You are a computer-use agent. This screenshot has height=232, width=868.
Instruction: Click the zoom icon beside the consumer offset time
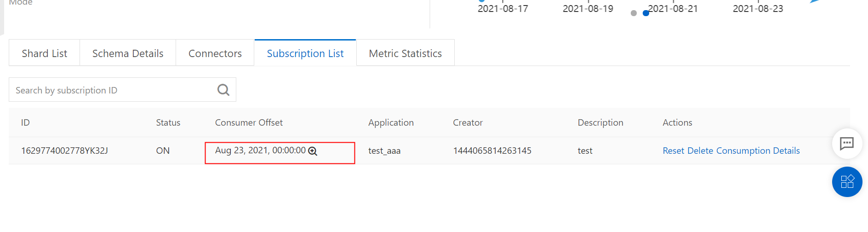pyautogui.click(x=313, y=151)
